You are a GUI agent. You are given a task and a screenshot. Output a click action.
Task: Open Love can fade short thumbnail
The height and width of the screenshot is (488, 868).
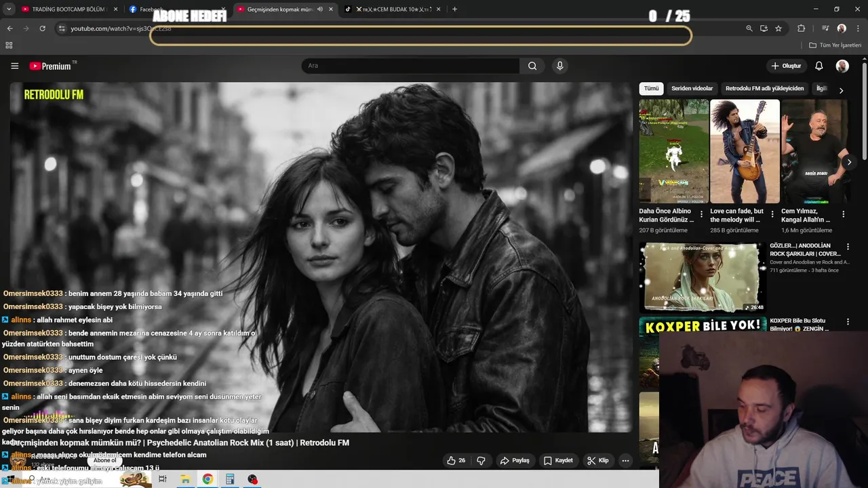pos(745,151)
